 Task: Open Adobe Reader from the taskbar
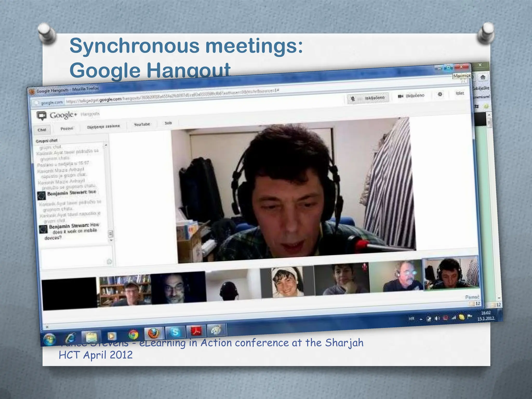click(196, 331)
